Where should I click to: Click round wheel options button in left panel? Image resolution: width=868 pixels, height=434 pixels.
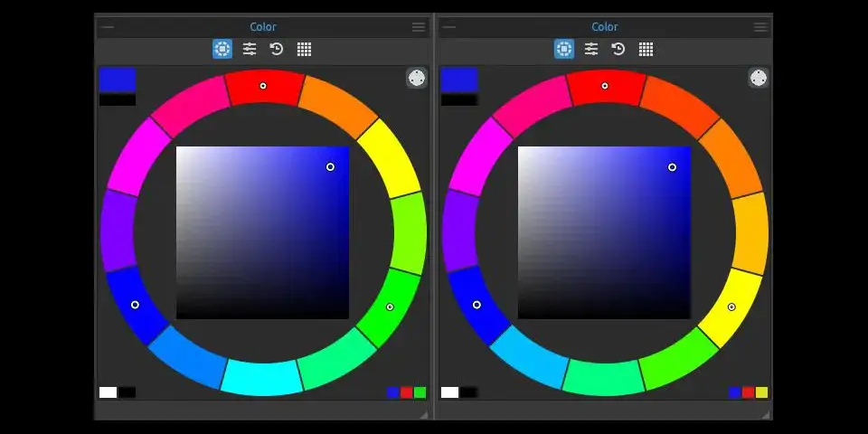tap(416, 79)
